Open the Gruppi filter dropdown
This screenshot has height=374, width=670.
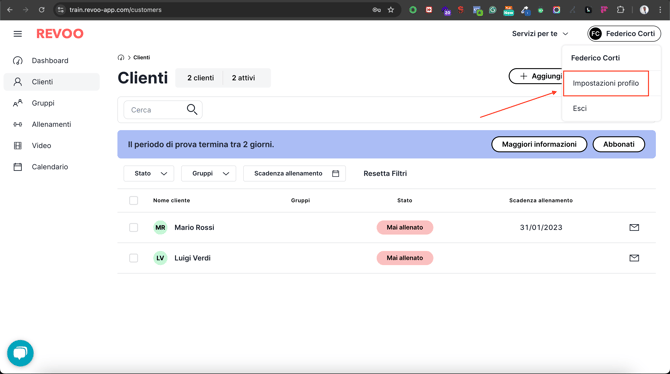209,174
